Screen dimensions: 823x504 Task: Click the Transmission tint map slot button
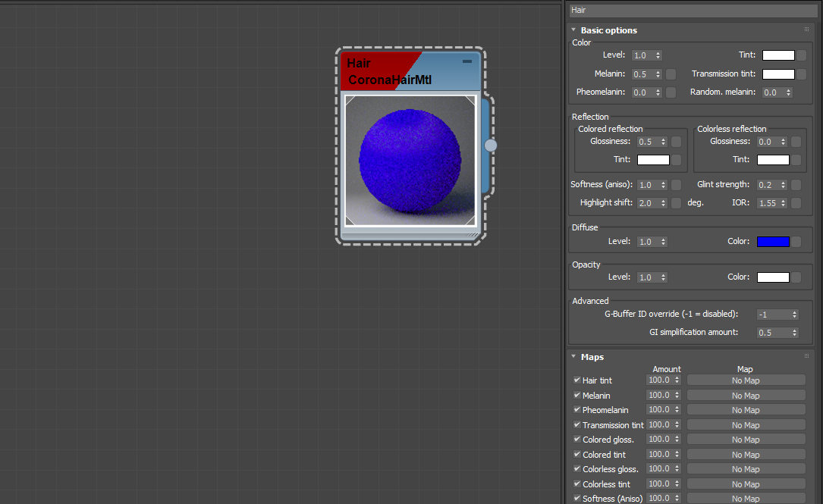click(802, 74)
